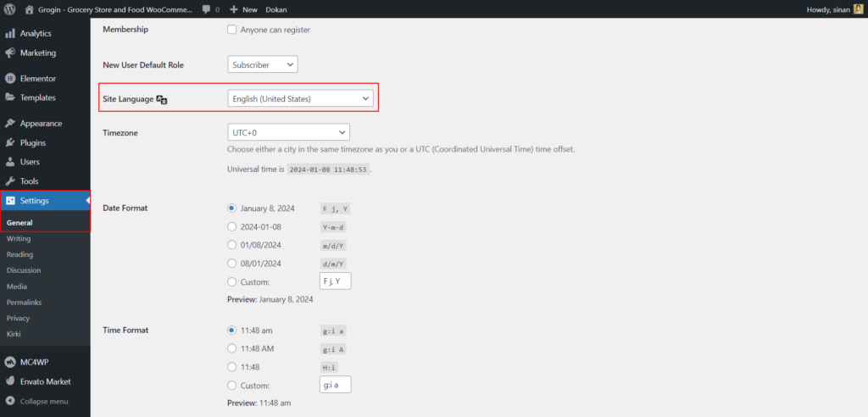This screenshot has height=417, width=868.
Task: Select the 2024-01-08 date format
Action: click(x=232, y=226)
